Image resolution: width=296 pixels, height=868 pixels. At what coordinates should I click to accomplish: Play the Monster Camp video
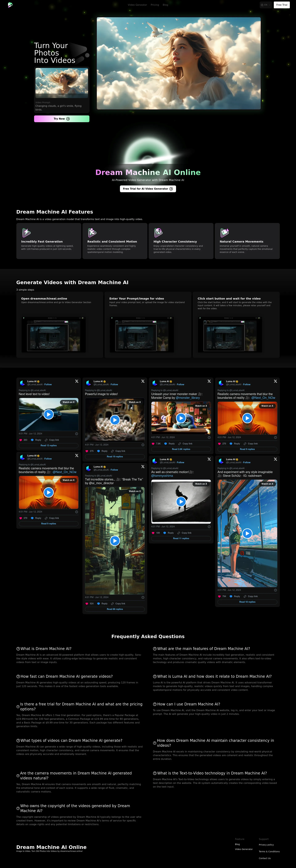[x=181, y=418]
